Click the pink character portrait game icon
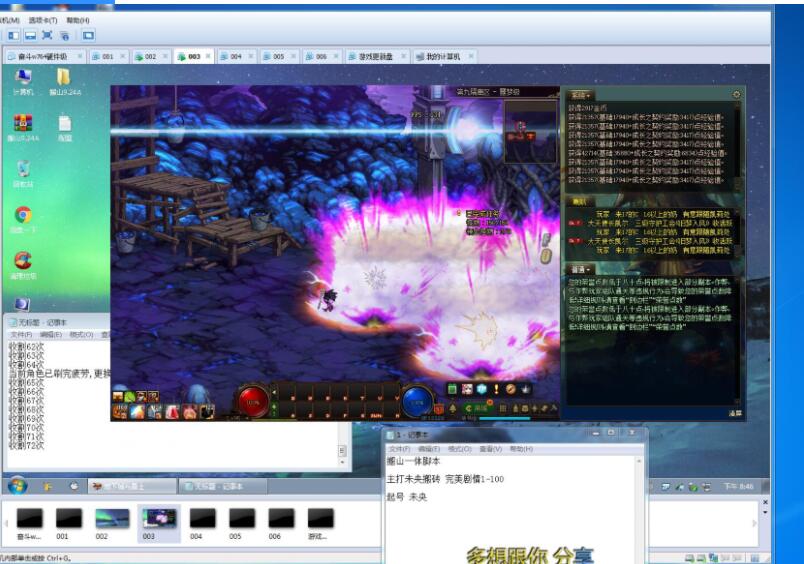The image size is (804, 564). (x=467, y=389)
